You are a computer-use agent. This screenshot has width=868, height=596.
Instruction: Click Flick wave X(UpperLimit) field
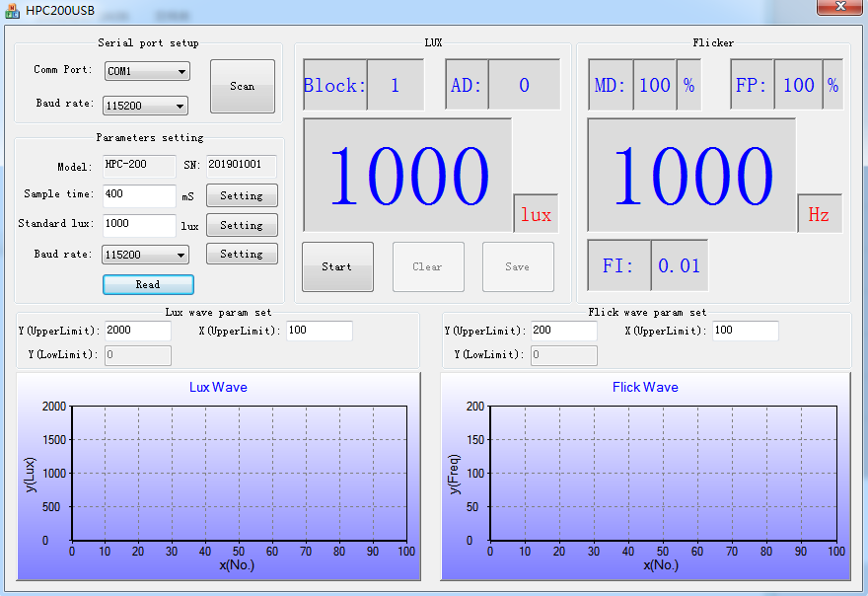tap(745, 331)
